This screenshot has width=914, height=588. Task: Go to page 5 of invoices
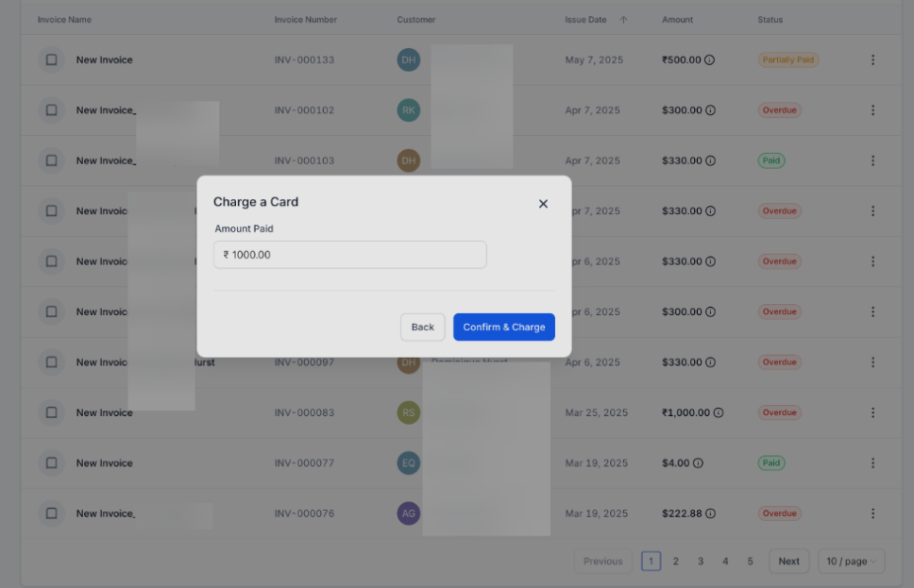[x=751, y=561]
